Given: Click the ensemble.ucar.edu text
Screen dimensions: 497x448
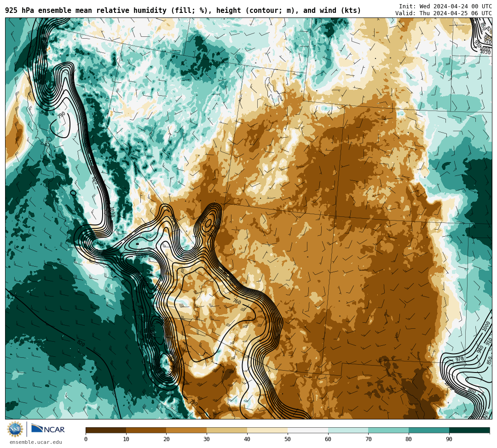Looking at the screenshot, I should pyautogui.click(x=36, y=442).
